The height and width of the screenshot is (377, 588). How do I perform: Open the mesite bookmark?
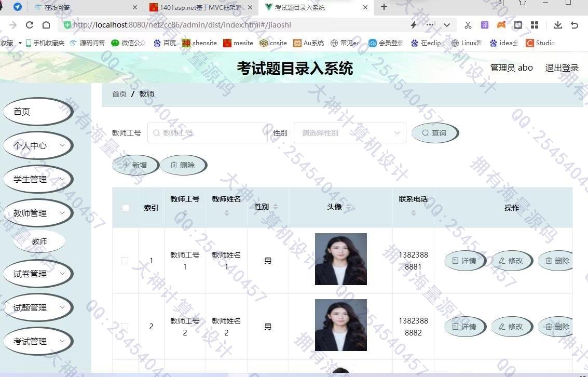click(x=238, y=43)
